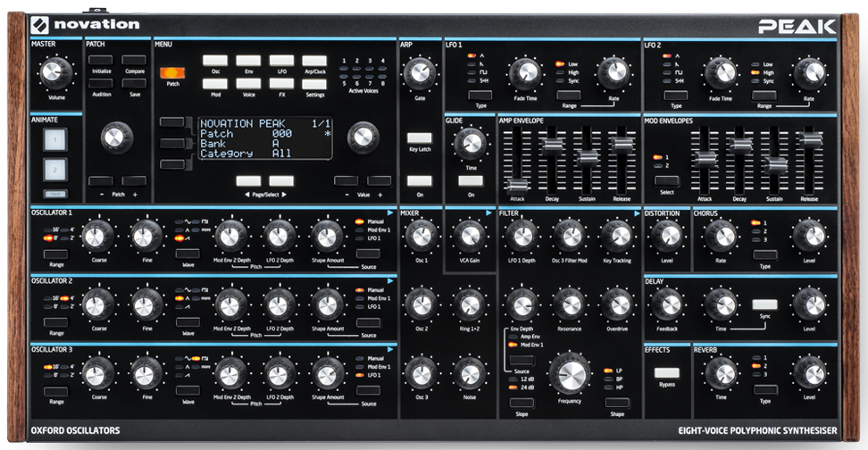Click the Amp Envelope Sustain slider
The height and width of the screenshot is (450, 868).
click(x=588, y=159)
